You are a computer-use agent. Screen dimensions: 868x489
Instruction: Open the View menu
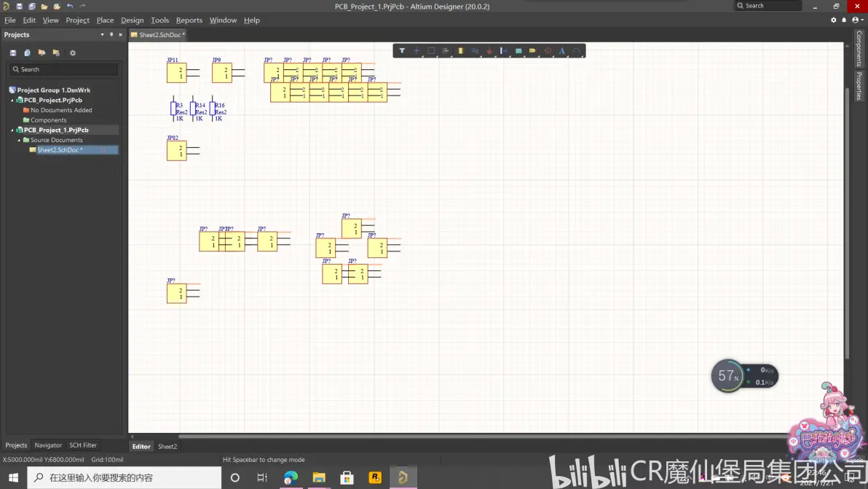[x=50, y=20]
